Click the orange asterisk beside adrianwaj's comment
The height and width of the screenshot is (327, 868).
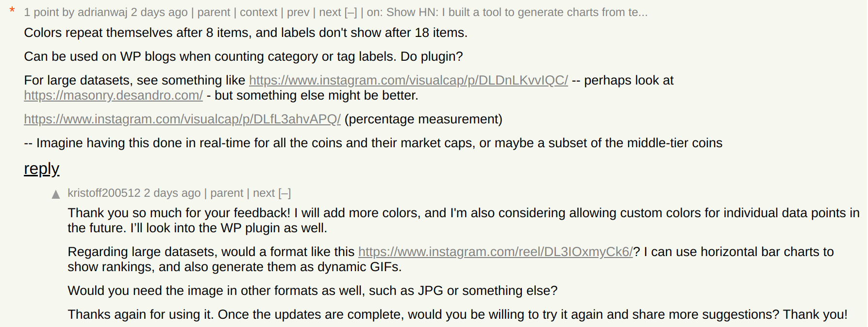point(12,11)
